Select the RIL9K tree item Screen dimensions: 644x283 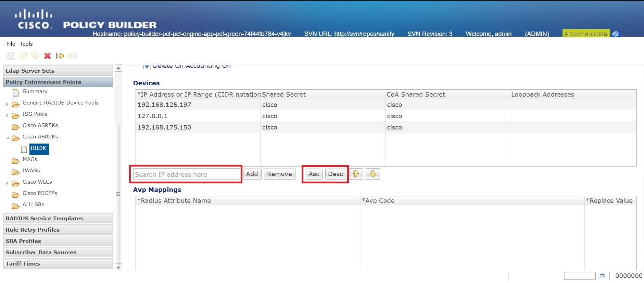click(39, 148)
